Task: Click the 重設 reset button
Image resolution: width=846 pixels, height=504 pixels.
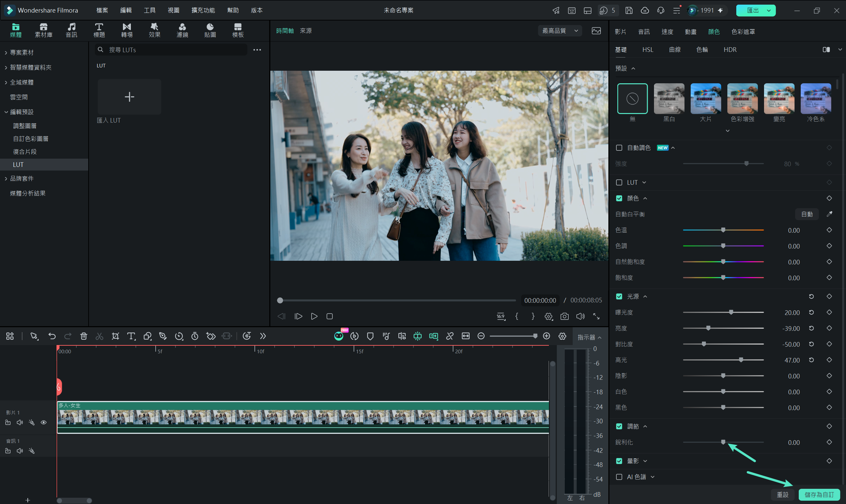Action: [x=783, y=495]
